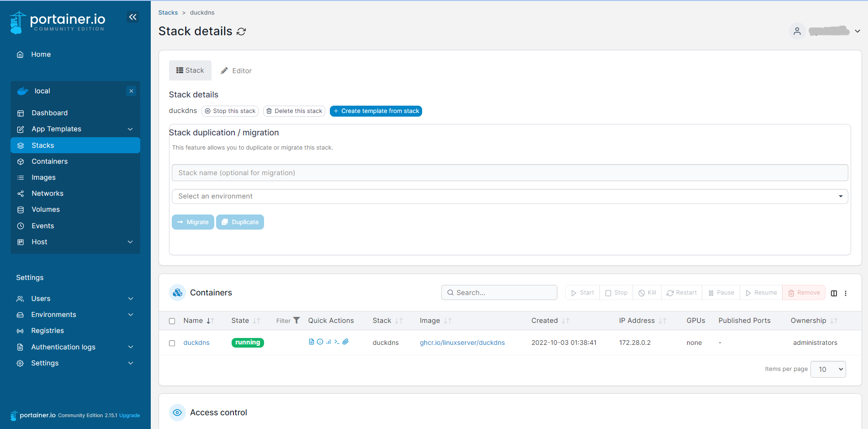Screen dimensions: 868x429
Task: Open the Dashboard page
Action: pos(49,113)
